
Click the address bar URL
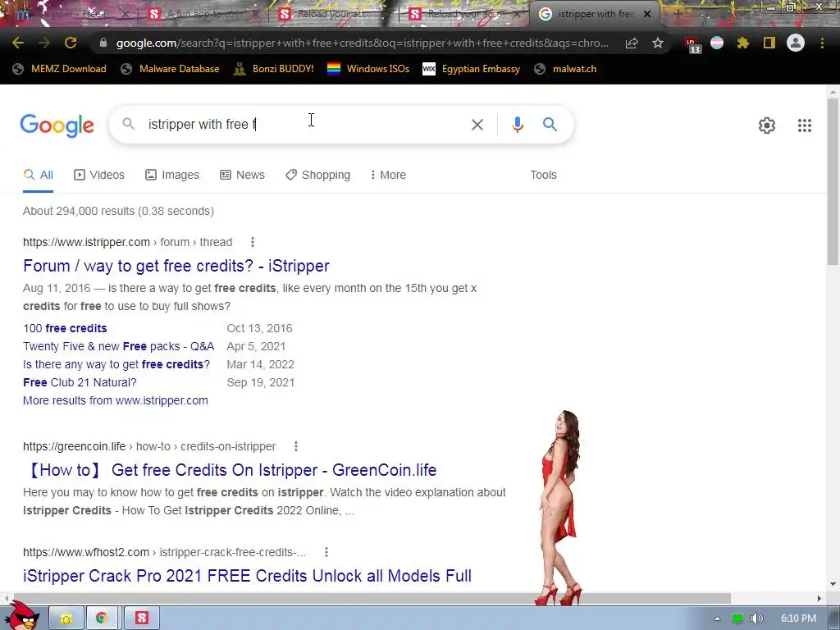(362, 43)
